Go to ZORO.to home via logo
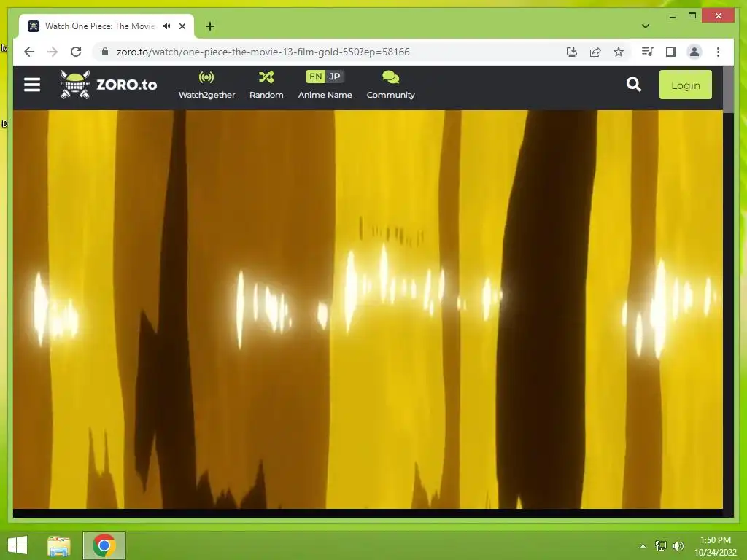Image resolution: width=747 pixels, height=560 pixels. [108, 85]
